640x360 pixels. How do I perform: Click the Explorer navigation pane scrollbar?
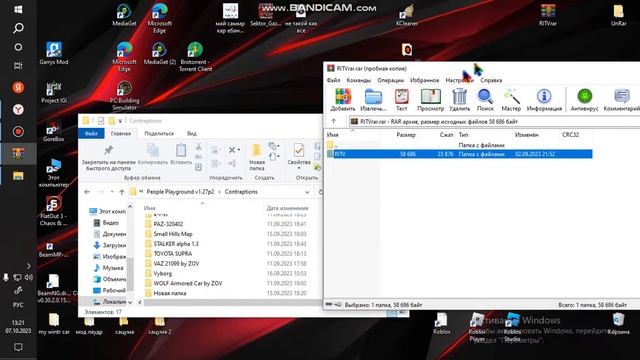(130, 274)
